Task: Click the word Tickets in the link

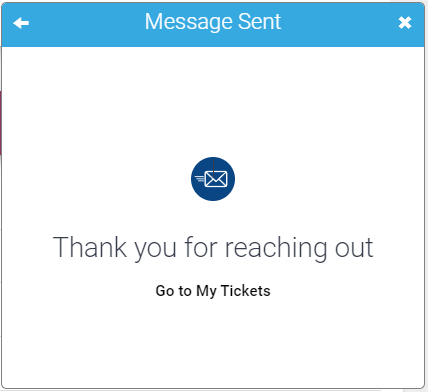Action: tap(245, 290)
